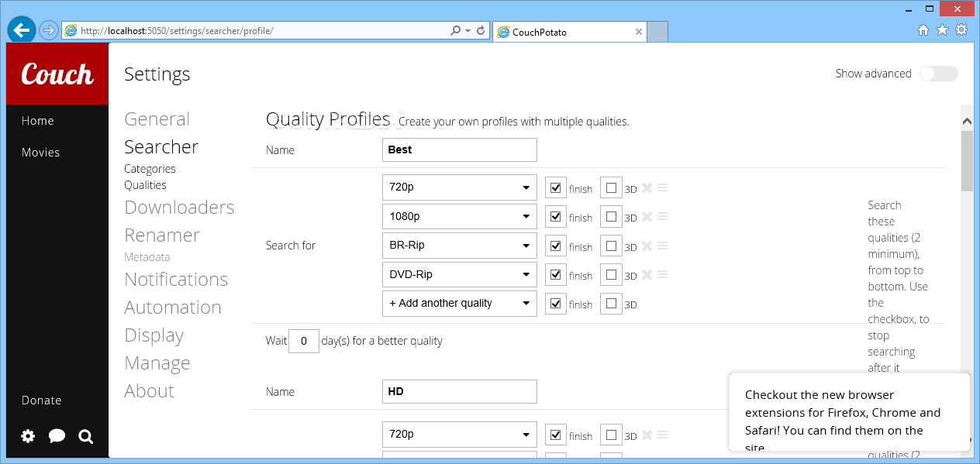This screenshot has width=980, height=464.
Task: Open the About settings section
Action: pos(149,391)
